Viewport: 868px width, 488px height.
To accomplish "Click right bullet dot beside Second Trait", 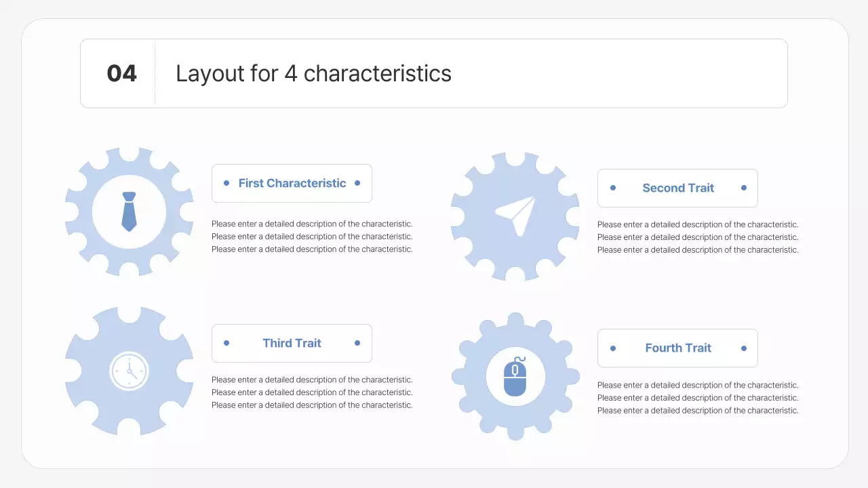I will [744, 188].
